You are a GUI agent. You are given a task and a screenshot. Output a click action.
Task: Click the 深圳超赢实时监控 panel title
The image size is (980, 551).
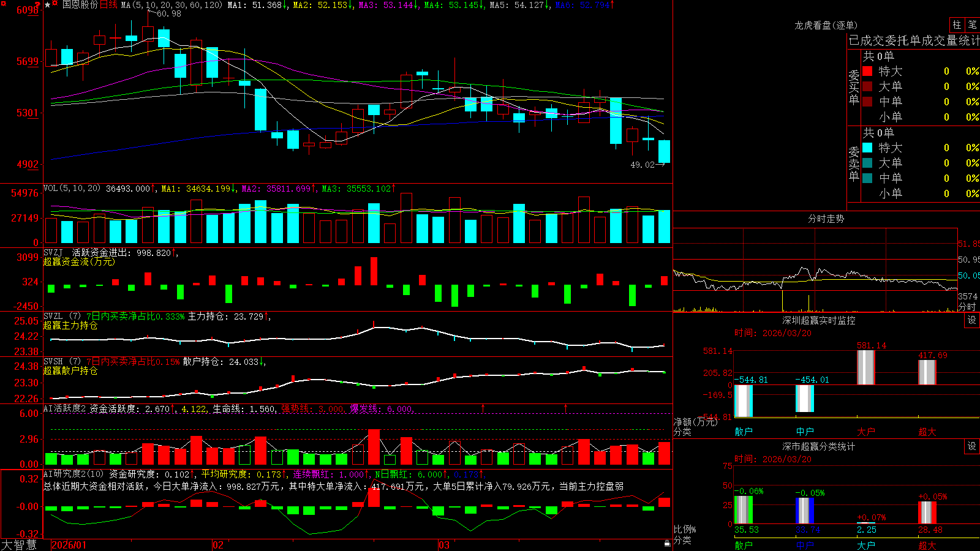click(819, 320)
